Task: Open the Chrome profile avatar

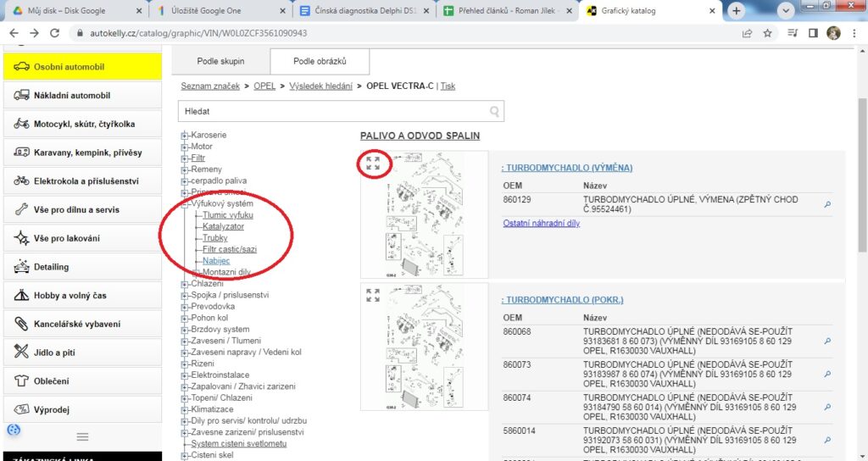Action: pos(834,33)
